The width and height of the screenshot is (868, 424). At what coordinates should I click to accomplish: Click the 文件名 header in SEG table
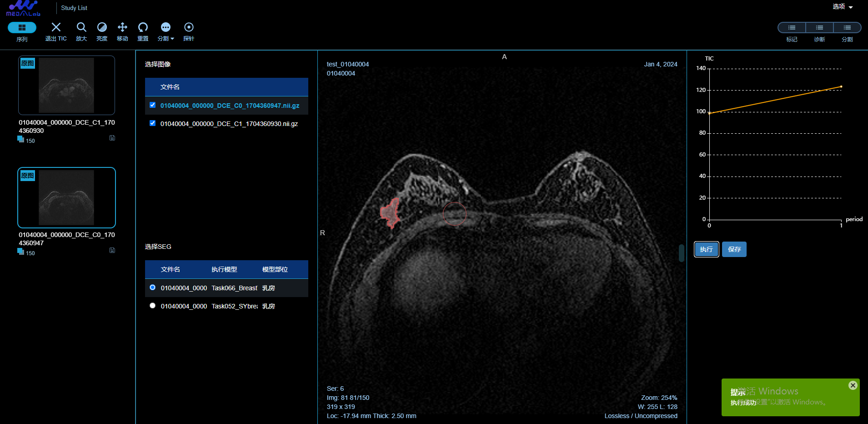tap(171, 269)
